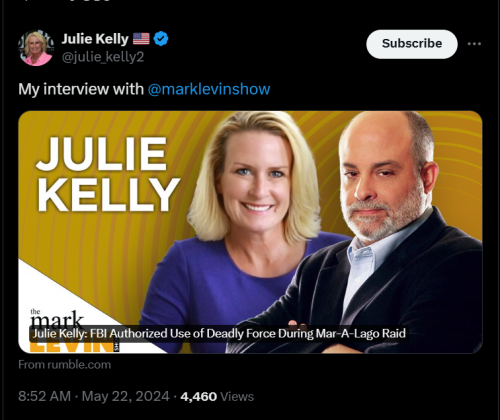Open the 8:52 AM timestamp permalink
Viewport: 500px width, 420px height.
(45, 396)
